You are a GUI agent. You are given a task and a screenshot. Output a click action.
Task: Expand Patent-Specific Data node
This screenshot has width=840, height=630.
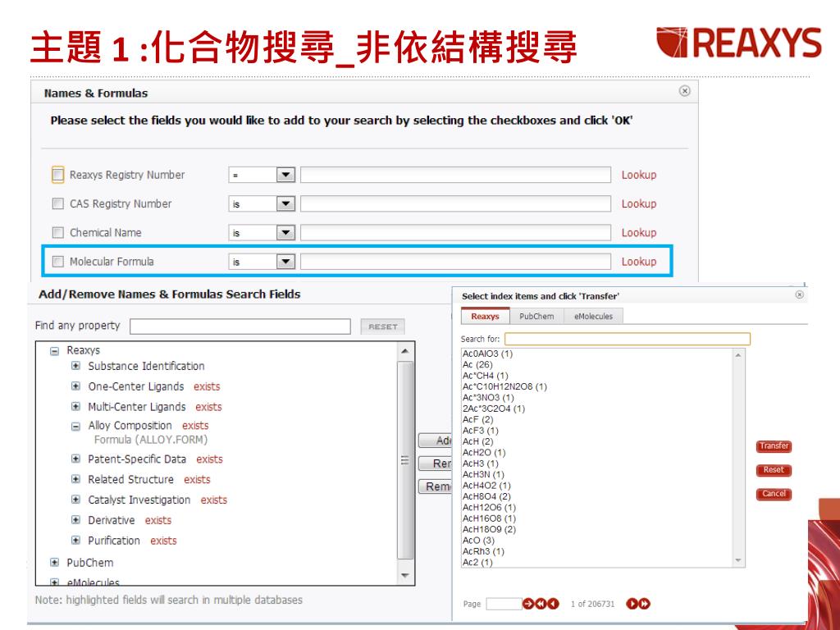coord(75,459)
